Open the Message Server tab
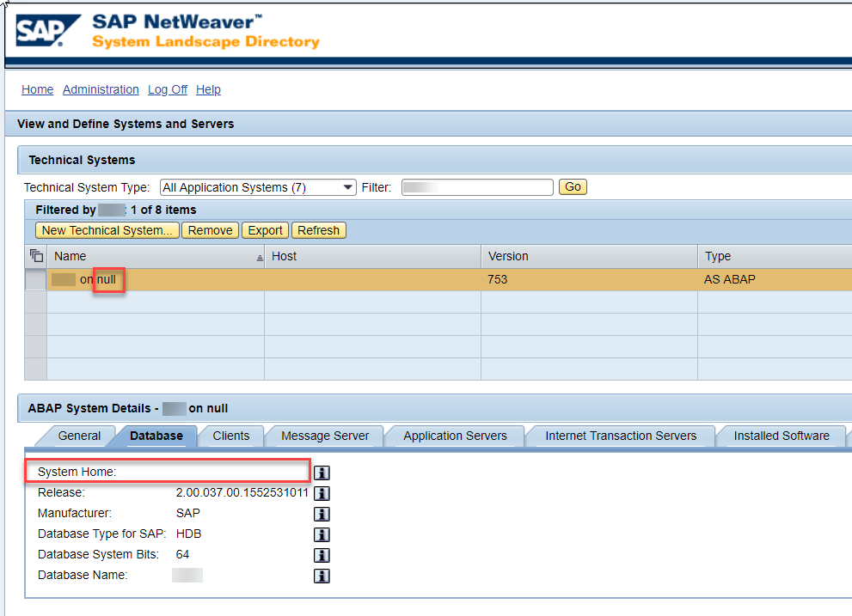The image size is (852, 616). 325,436
